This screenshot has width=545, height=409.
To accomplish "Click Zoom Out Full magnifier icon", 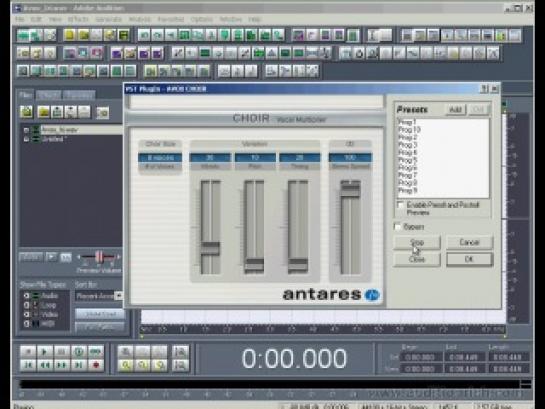I will click(160, 352).
